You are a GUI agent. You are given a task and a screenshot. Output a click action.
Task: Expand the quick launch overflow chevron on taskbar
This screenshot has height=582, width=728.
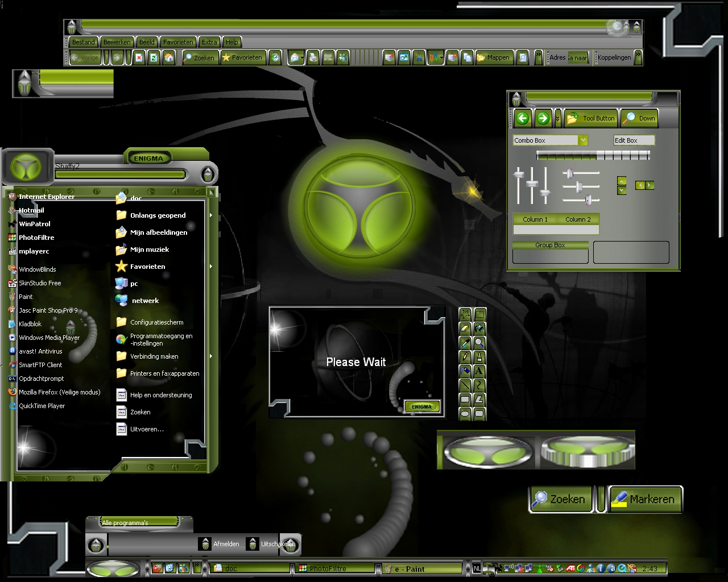197,567
